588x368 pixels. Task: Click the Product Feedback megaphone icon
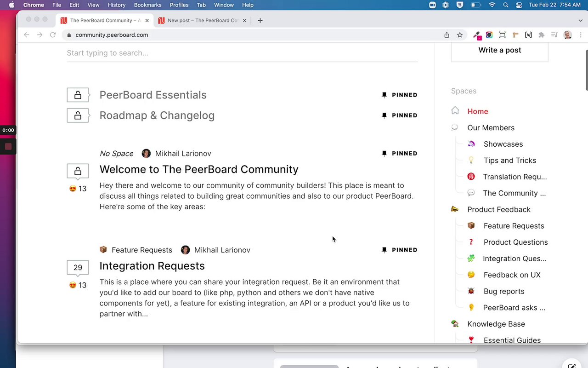[455, 209]
